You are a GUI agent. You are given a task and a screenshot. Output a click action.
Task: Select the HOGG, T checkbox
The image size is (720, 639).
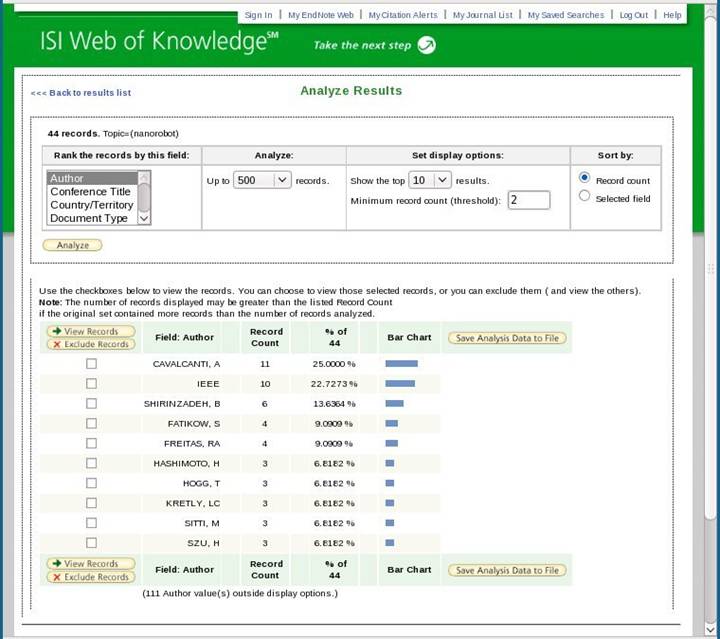click(91, 483)
